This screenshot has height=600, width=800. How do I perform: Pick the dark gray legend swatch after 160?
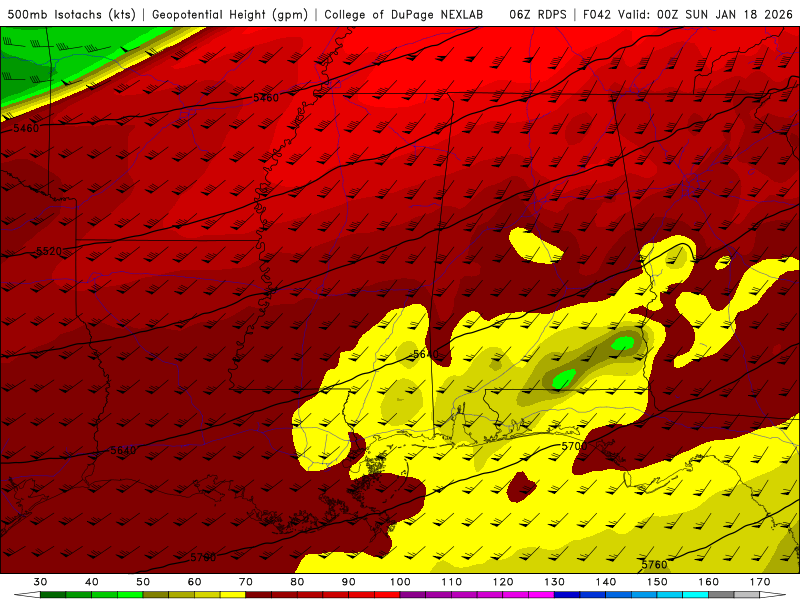coord(721,595)
